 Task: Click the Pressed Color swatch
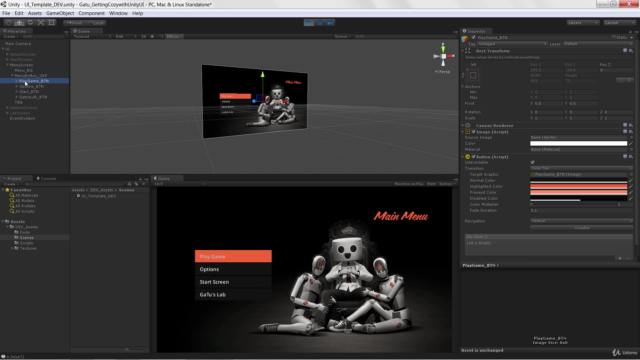point(578,192)
